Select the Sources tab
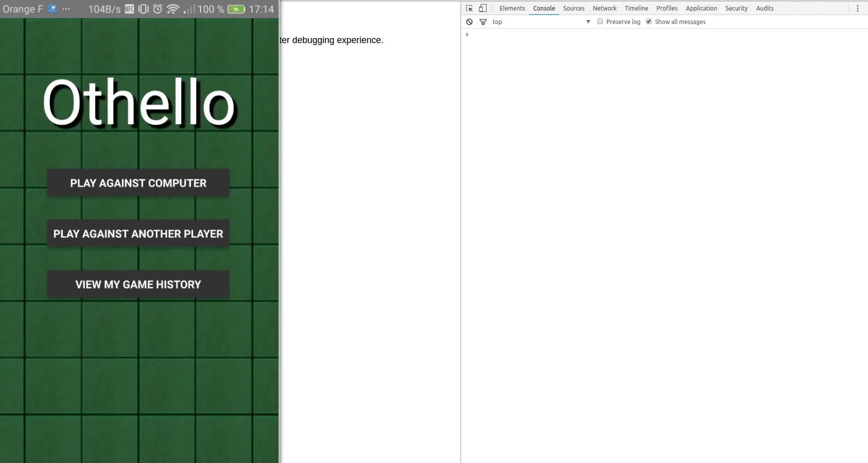 573,9
